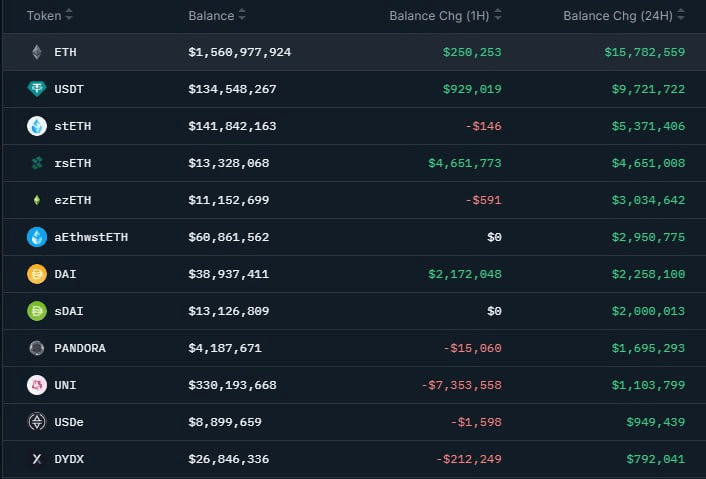The width and height of the screenshot is (706, 479).
Task: Sort by Balance Chg (1H) arrows
Action: click(498, 16)
